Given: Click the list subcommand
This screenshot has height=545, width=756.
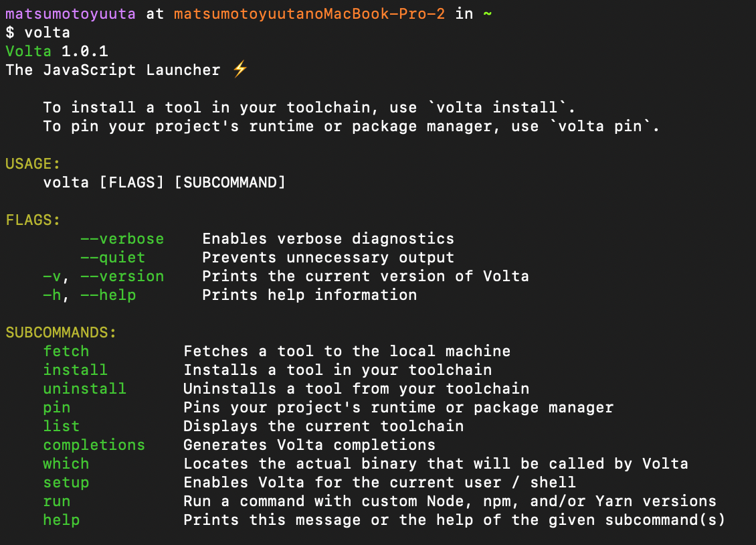Looking at the screenshot, I should pos(62,426).
